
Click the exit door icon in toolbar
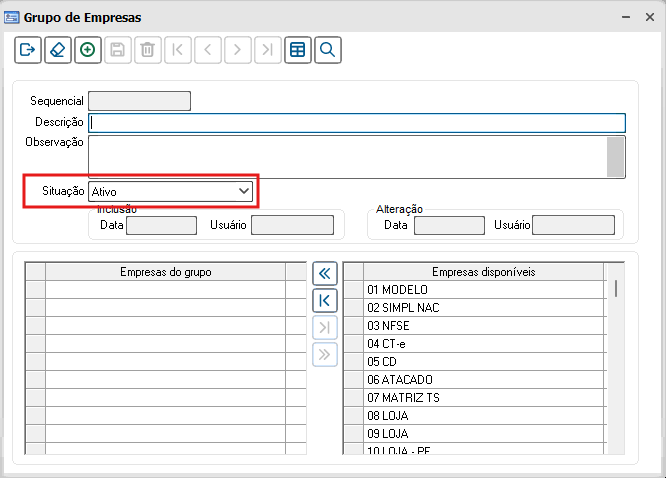(x=27, y=50)
